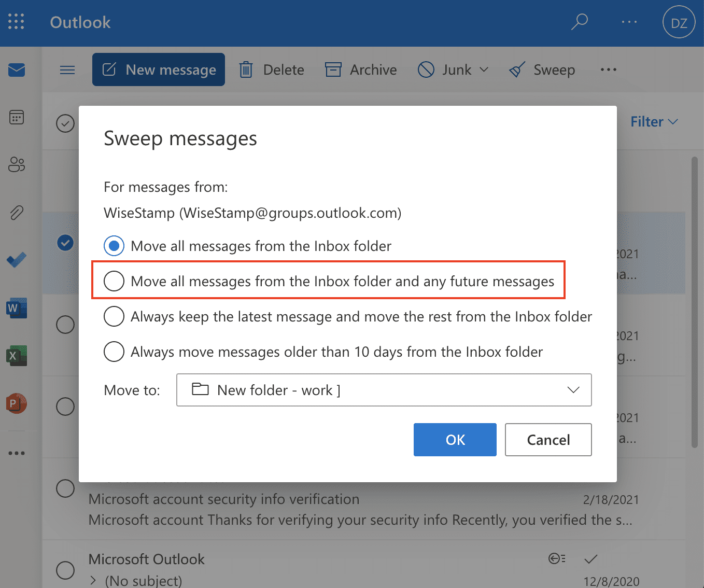Click the search magnifier icon
704x588 pixels.
coord(579,22)
